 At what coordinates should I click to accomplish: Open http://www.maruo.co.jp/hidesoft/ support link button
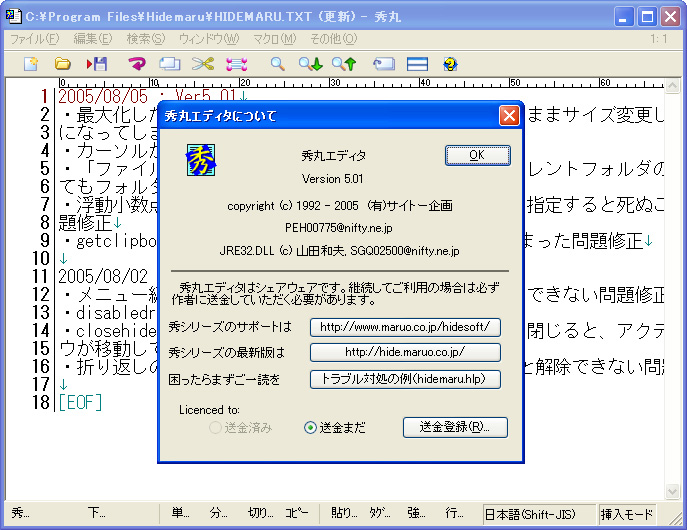(405, 327)
